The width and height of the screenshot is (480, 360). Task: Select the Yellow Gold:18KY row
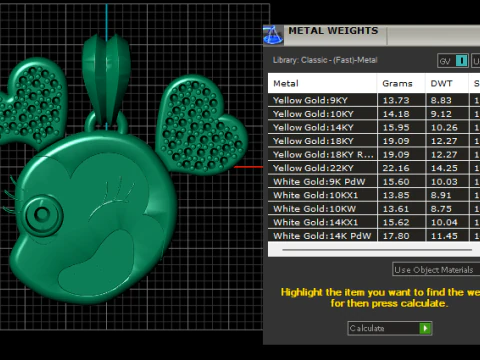point(374,141)
